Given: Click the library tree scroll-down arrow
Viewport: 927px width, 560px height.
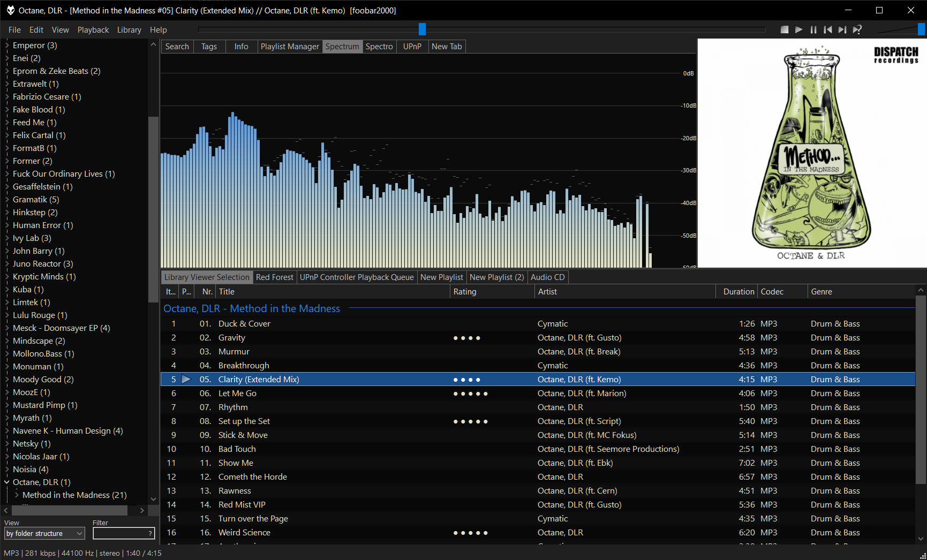Looking at the screenshot, I should click(153, 499).
